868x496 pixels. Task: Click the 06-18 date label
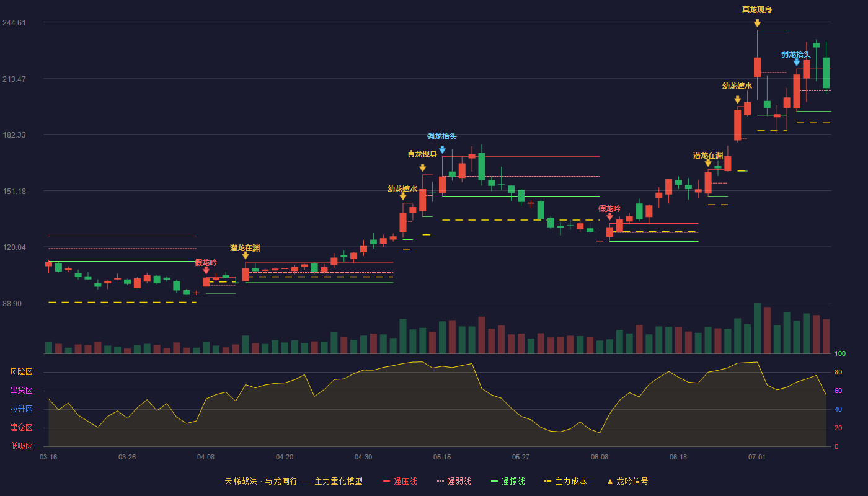coord(678,457)
